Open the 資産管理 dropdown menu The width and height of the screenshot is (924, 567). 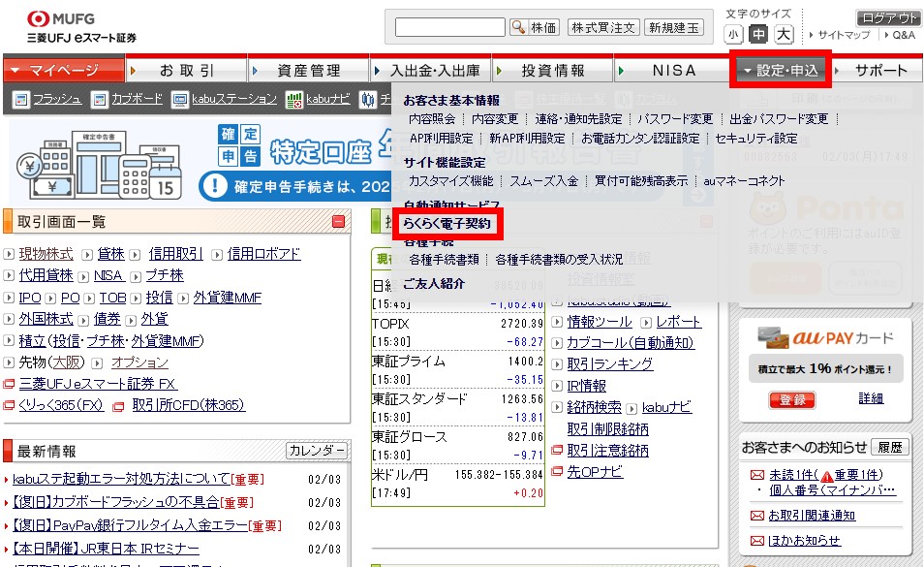pos(308,70)
